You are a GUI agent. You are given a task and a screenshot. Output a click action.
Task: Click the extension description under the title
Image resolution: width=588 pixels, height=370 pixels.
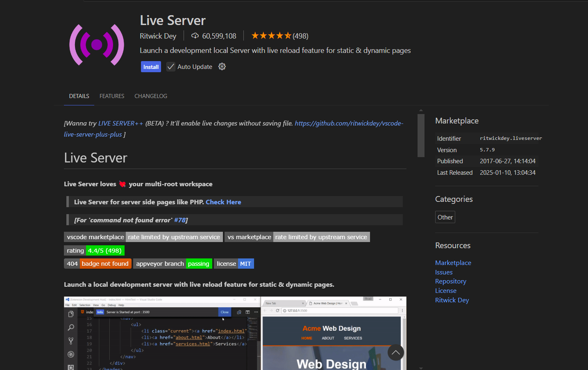(275, 50)
